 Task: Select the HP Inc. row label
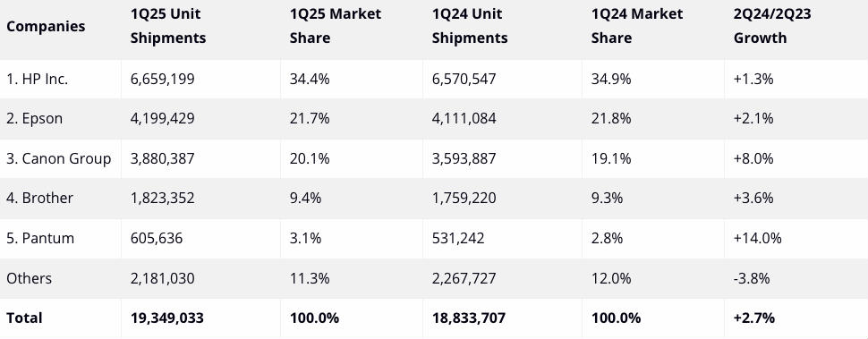[37, 79]
